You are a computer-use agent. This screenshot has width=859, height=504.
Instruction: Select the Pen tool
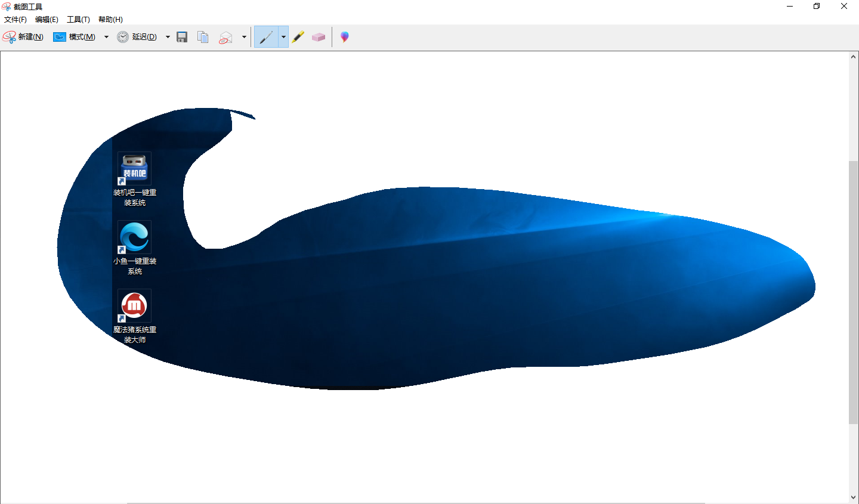tap(266, 37)
